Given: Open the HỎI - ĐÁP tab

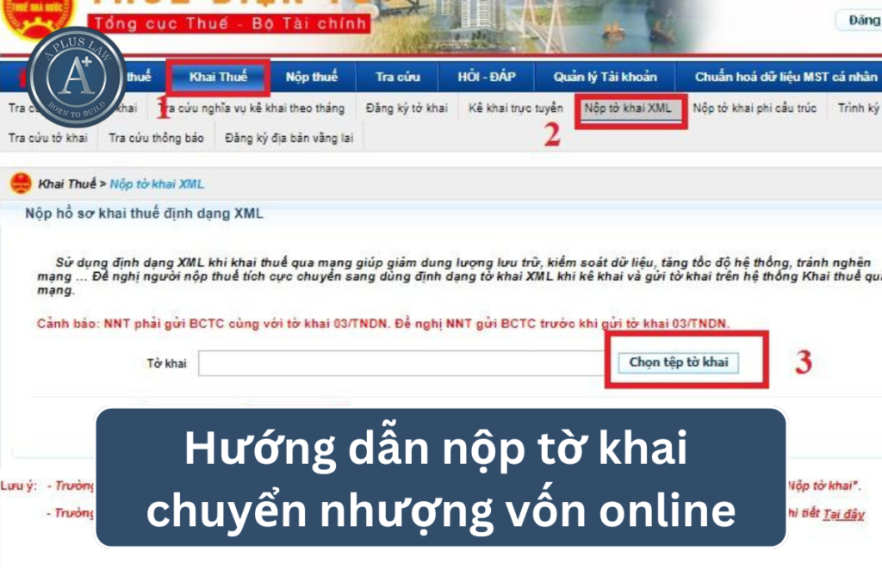Looking at the screenshot, I should tap(487, 77).
